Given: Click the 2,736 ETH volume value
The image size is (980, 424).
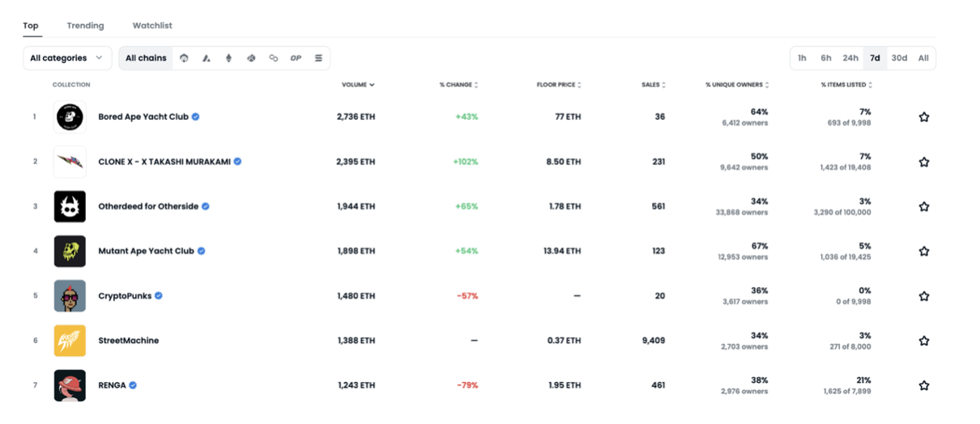Looking at the screenshot, I should 356,117.
